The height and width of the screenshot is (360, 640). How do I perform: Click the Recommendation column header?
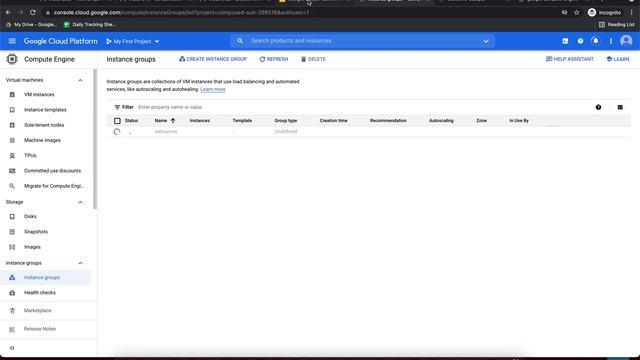pos(388,121)
